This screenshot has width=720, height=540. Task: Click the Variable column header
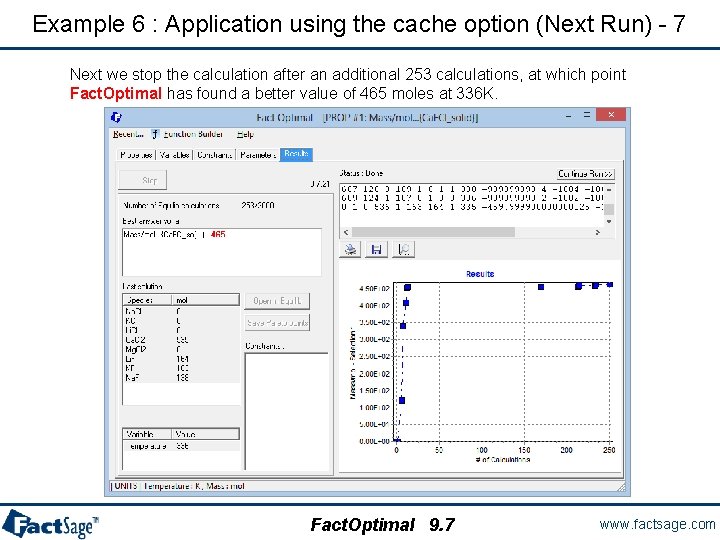147,434
